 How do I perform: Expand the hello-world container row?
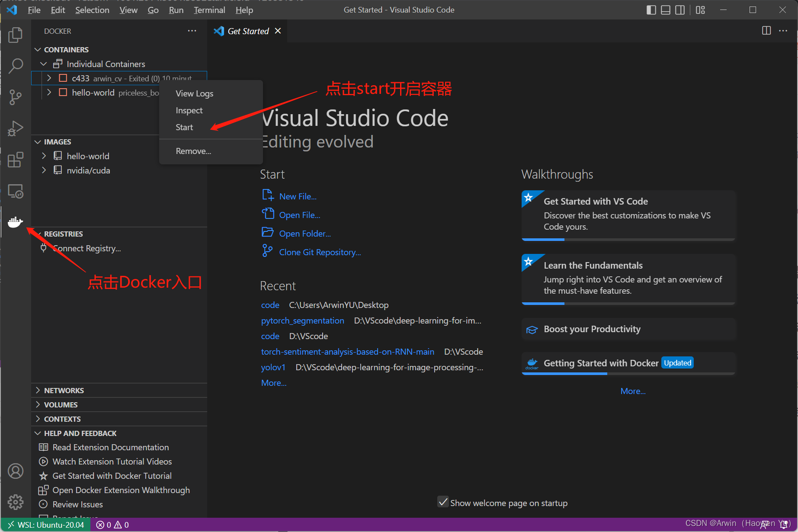pyautogui.click(x=49, y=93)
